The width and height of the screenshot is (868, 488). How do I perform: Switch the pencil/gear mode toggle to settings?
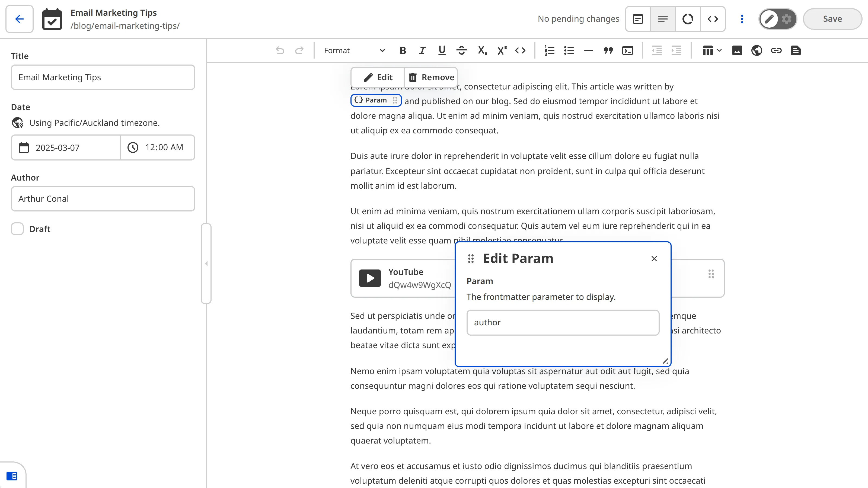click(786, 19)
